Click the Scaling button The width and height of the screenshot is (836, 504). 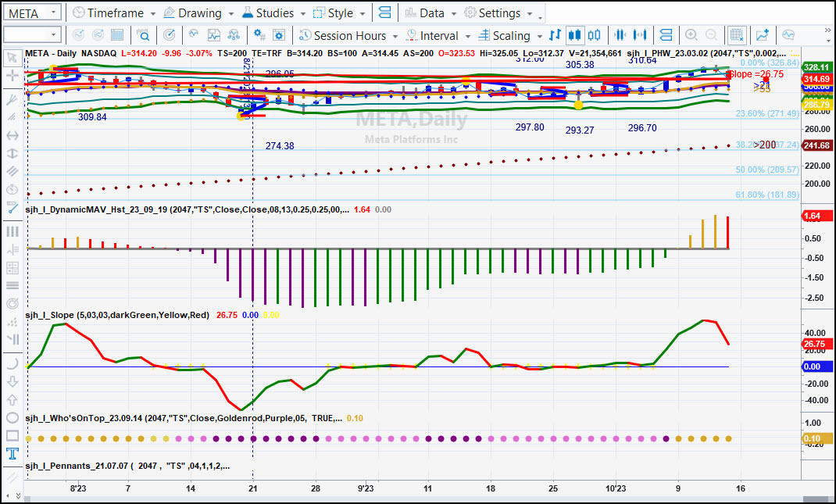505,36
